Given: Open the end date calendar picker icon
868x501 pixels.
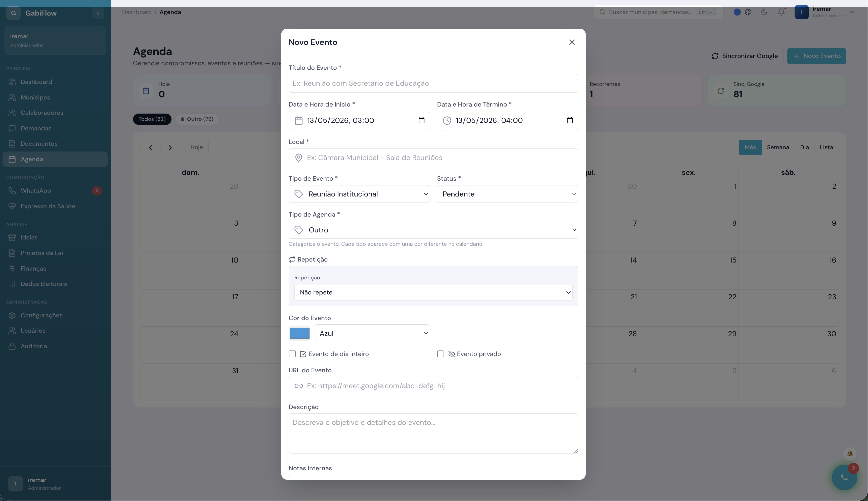Looking at the screenshot, I should [x=570, y=120].
